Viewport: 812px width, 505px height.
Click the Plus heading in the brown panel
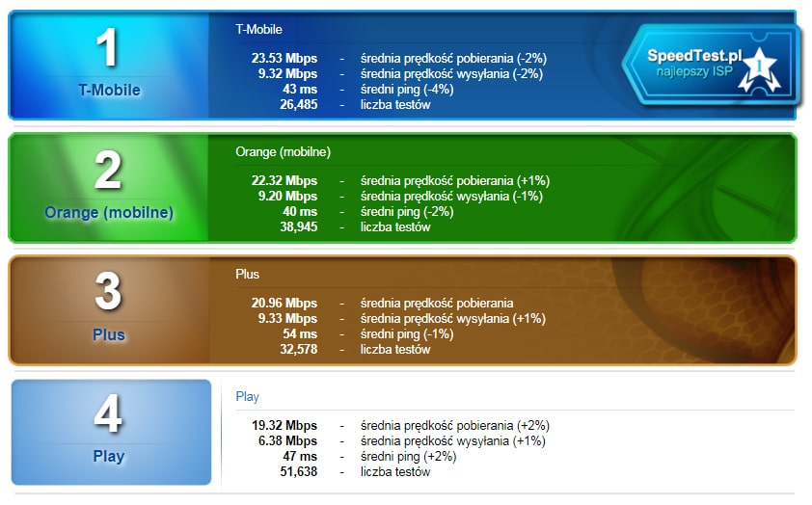click(247, 275)
